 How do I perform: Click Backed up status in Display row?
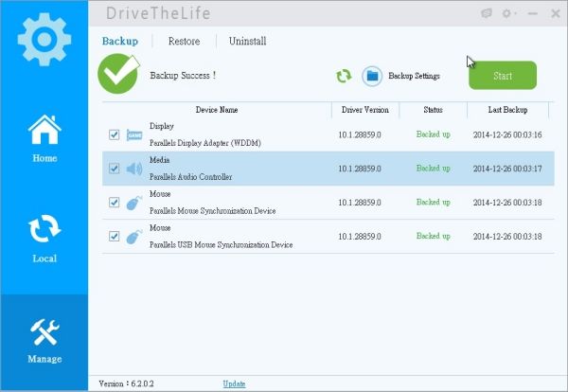(434, 134)
